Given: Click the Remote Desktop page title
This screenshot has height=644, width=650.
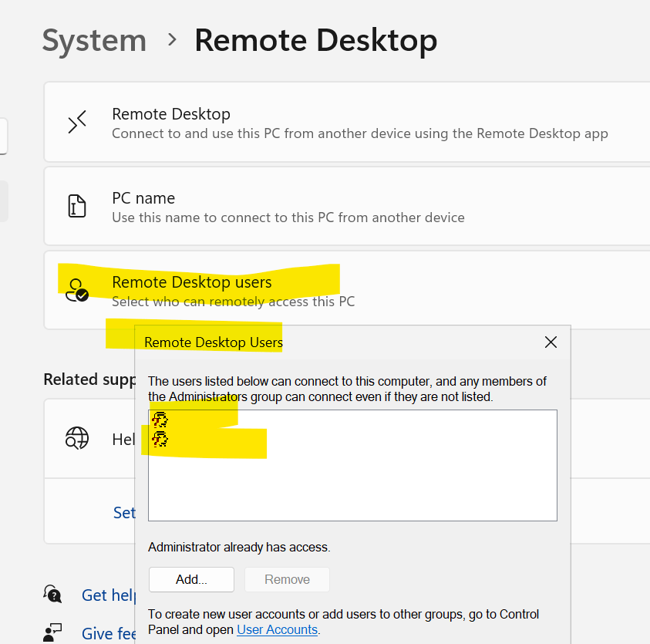Looking at the screenshot, I should pyautogui.click(x=316, y=41).
